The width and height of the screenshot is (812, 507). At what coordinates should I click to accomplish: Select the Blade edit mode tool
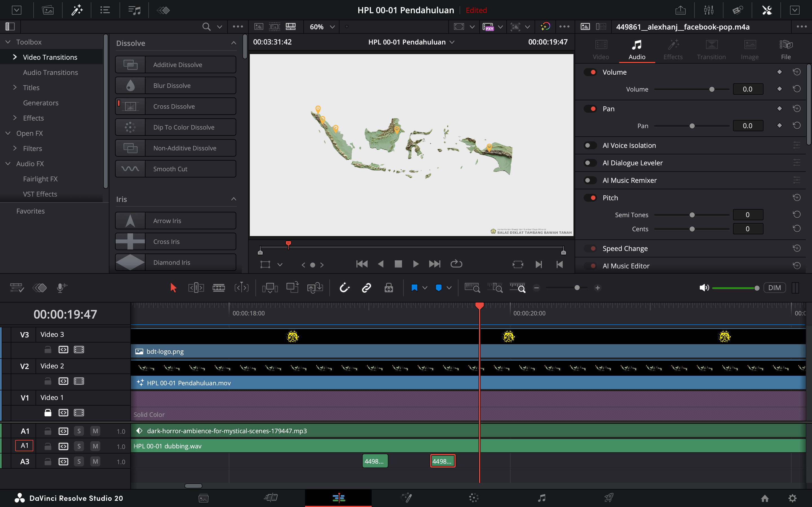[219, 288]
